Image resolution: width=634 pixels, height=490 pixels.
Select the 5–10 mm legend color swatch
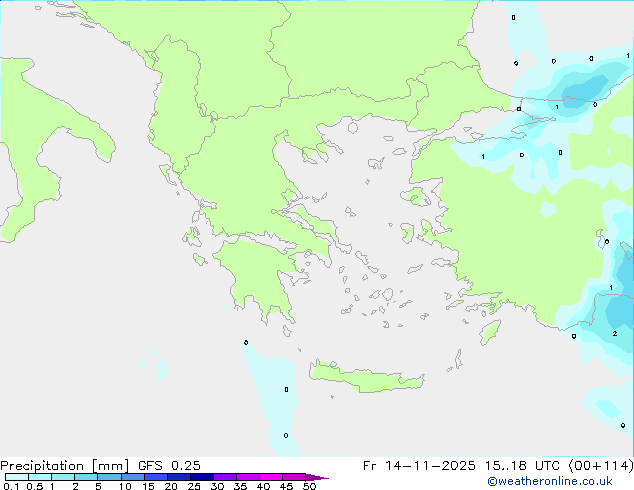tap(109, 477)
